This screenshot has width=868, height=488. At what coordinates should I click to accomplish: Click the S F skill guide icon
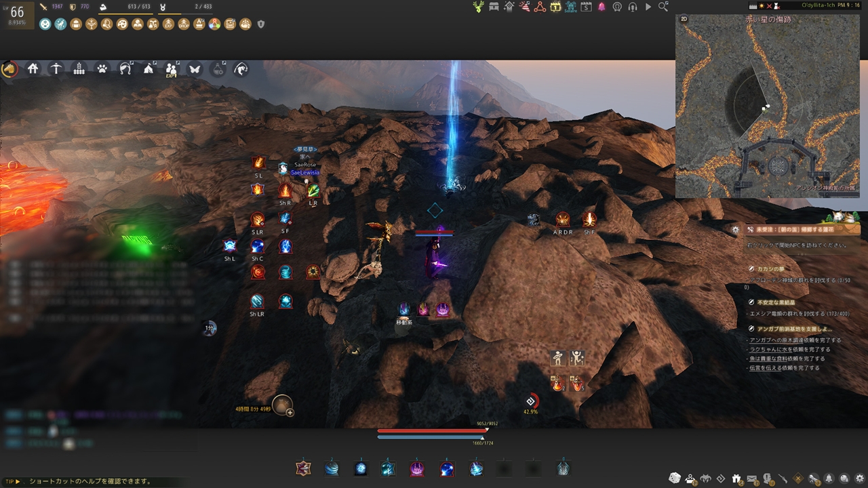285,219
